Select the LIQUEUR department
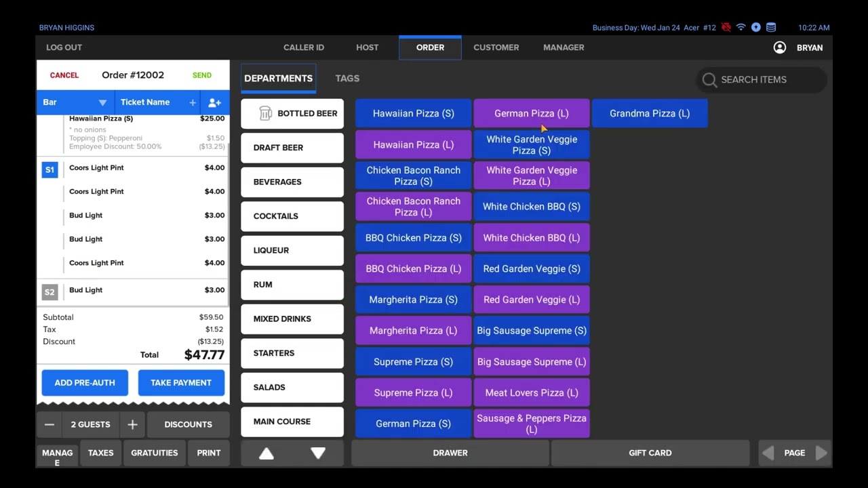This screenshot has height=488, width=868. click(292, 250)
